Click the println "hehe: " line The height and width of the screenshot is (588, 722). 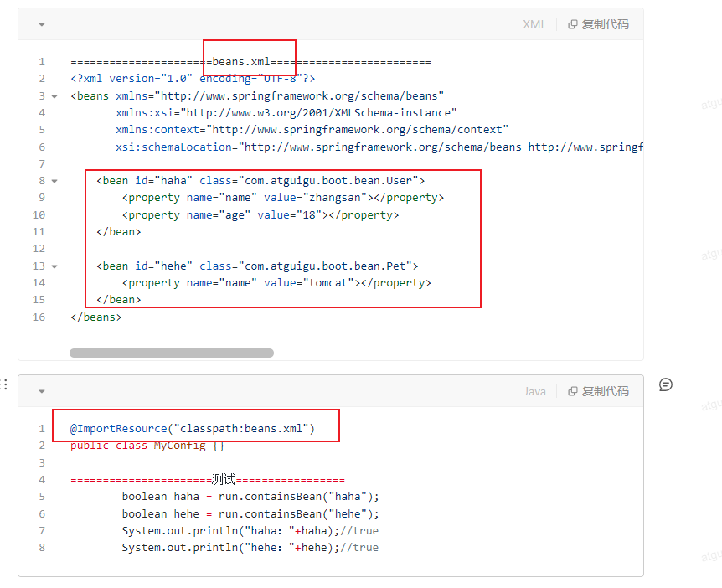click(x=250, y=548)
